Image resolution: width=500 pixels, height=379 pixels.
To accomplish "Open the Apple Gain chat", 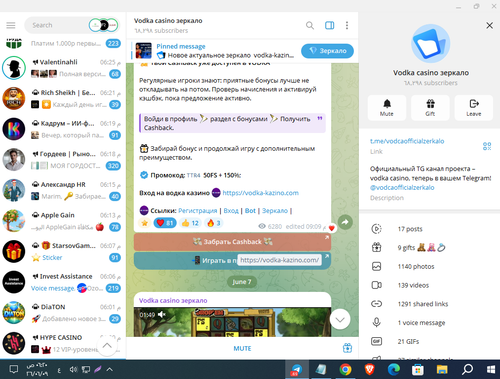I will 63,221.
